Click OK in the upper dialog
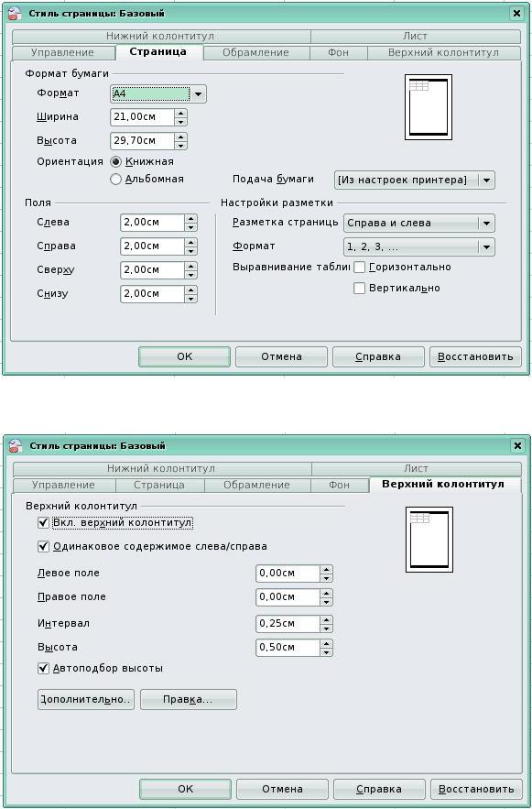 185,356
